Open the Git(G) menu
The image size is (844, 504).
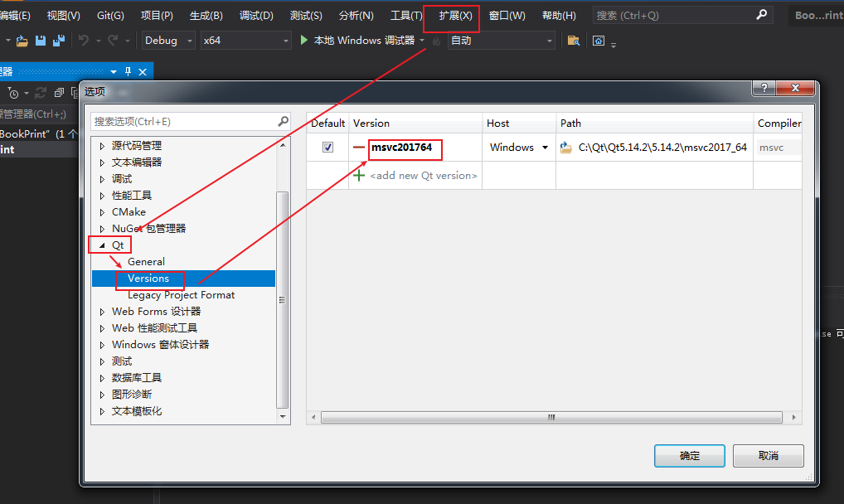tap(110, 16)
